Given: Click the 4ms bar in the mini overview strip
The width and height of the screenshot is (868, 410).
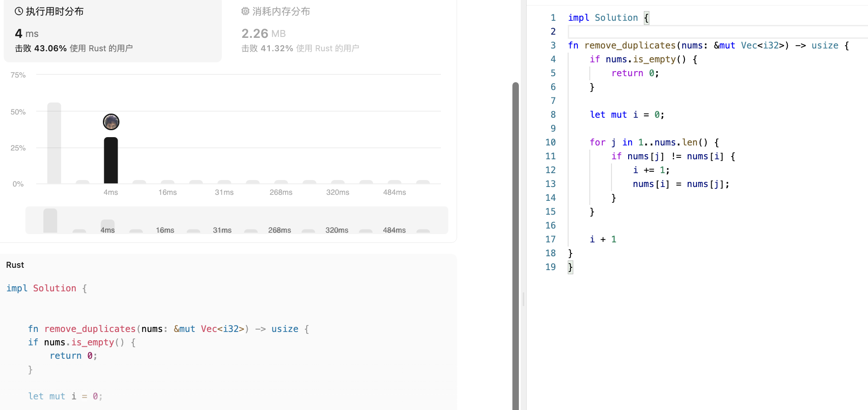Looking at the screenshot, I should click(x=107, y=225).
